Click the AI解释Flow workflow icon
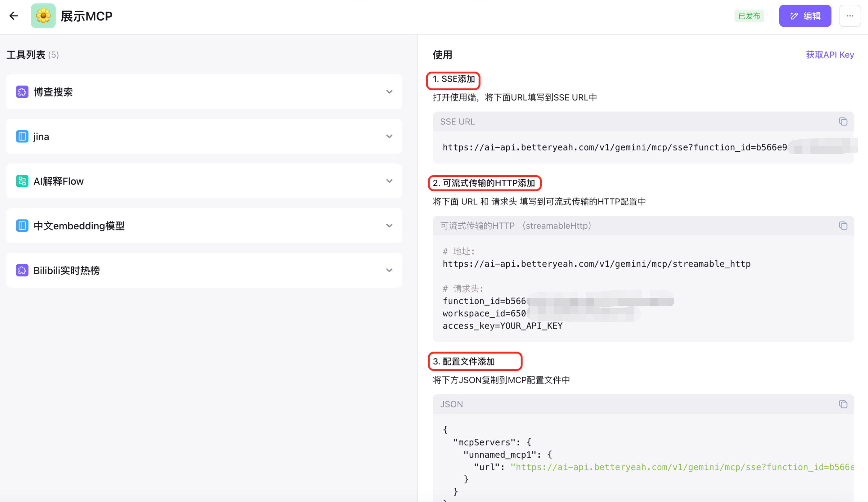Viewport: 868px width, 502px height. point(22,181)
